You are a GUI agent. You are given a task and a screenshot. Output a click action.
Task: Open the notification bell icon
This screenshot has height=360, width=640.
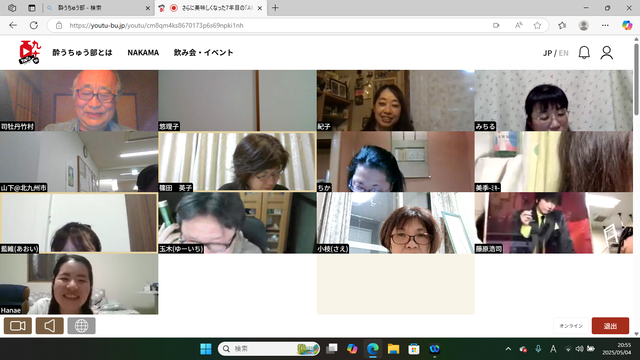(584, 53)
